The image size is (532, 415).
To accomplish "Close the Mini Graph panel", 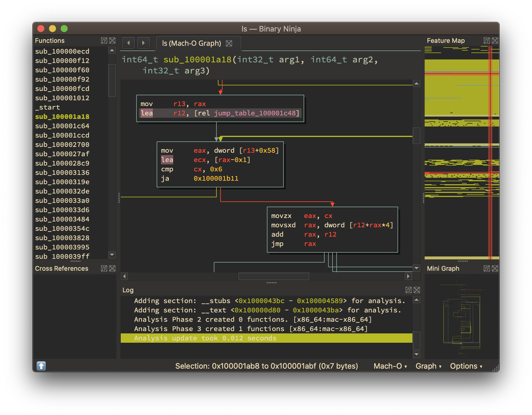I will 495,268.
